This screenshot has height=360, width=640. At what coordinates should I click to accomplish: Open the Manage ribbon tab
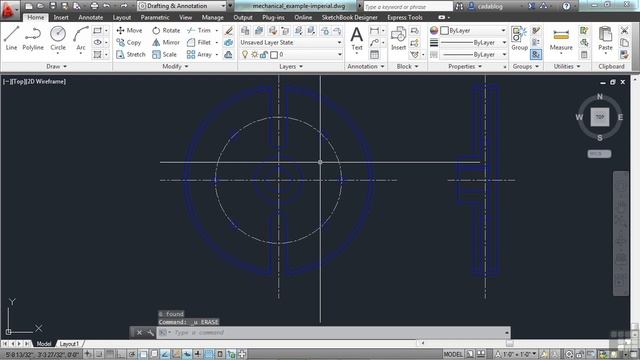(x=212, y=18)
